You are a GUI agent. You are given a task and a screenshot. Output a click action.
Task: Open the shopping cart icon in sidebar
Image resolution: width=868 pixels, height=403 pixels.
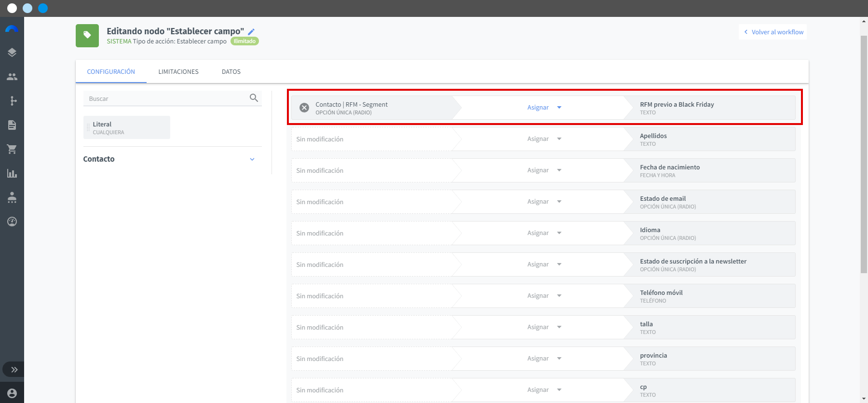point(12,149)
